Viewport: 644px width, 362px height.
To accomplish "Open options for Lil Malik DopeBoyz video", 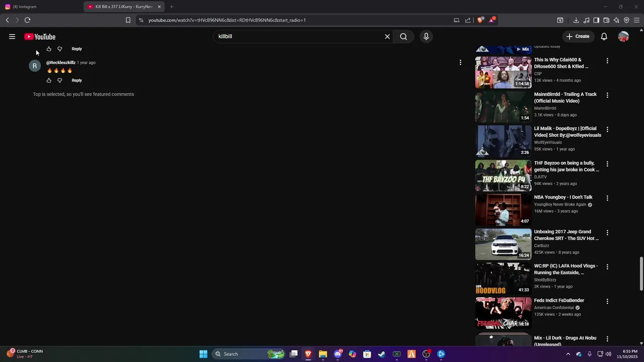I will (607, 129).
